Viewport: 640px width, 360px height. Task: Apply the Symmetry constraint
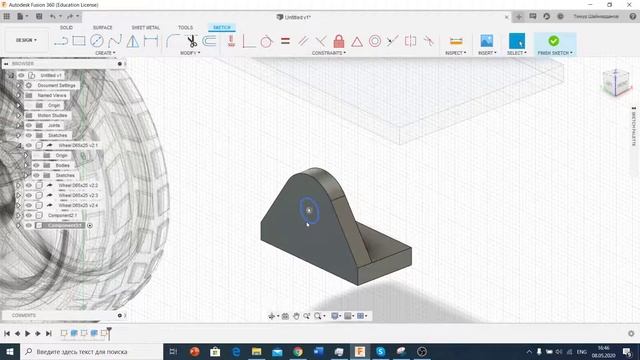point(411,41)
